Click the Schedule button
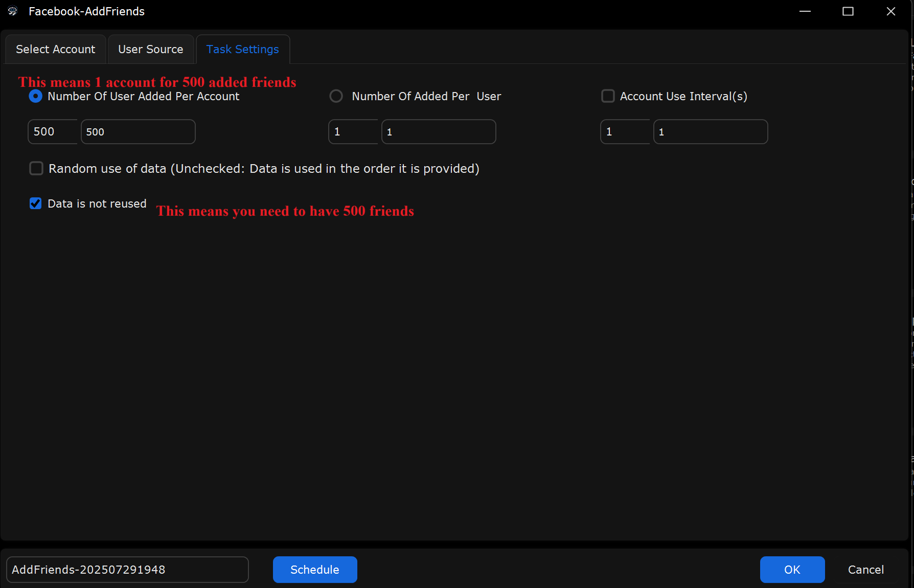The height and width of the screenshot is (588, 914). (315, 570)
